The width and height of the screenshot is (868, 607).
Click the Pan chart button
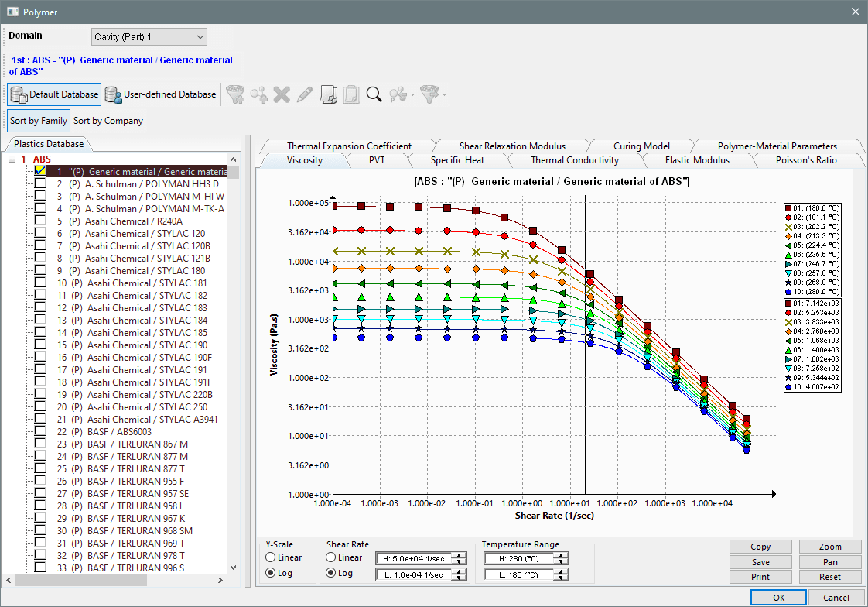830,561
